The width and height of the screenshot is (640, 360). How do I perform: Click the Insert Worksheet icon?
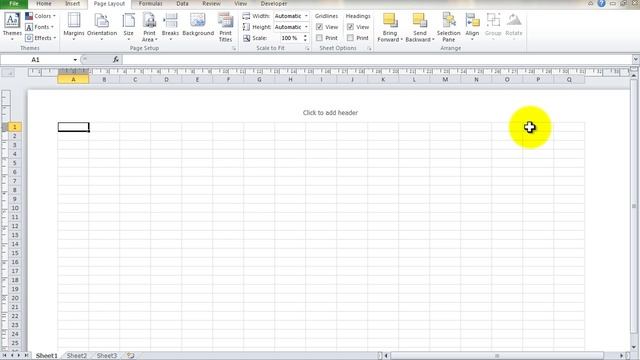(x=131, y=356)
